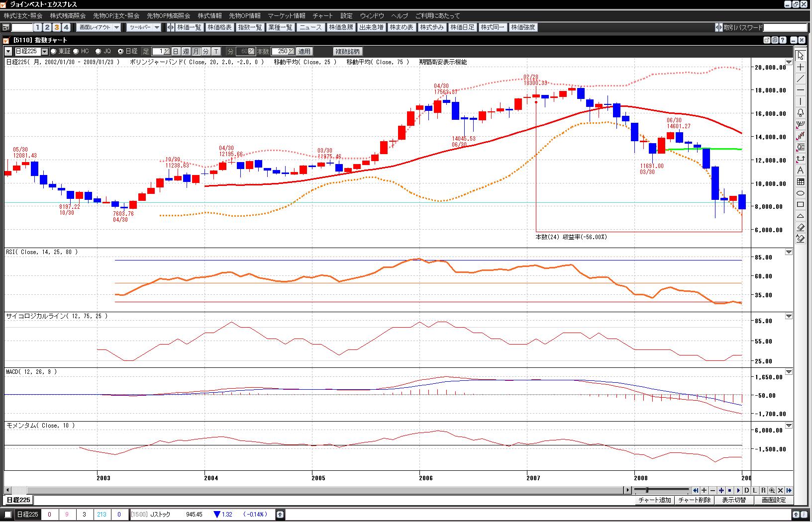The height and width of the screenshot is (522, 812).
Task: Select the HC radio button
Action: pyautogui.click(x=76, y=51)
